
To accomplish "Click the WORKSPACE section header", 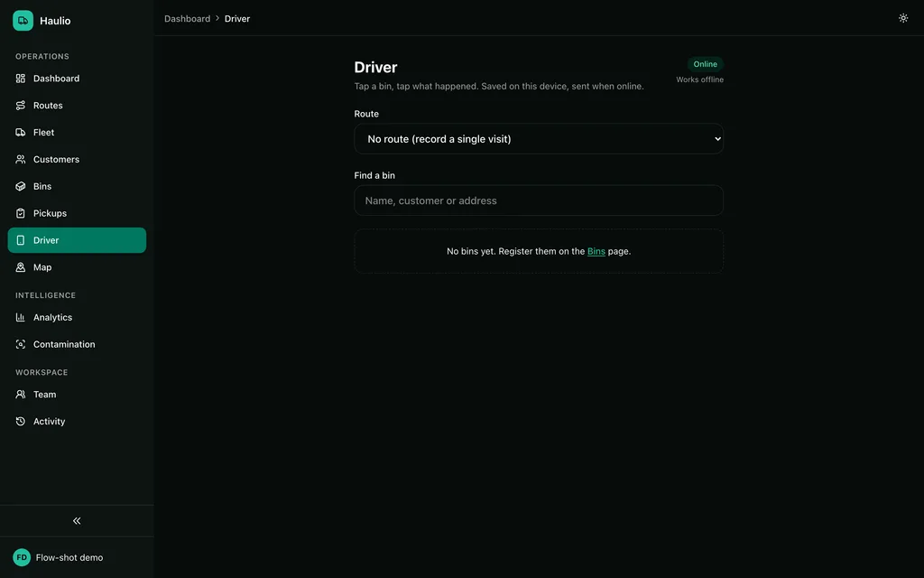I will [x=42, y=373].
